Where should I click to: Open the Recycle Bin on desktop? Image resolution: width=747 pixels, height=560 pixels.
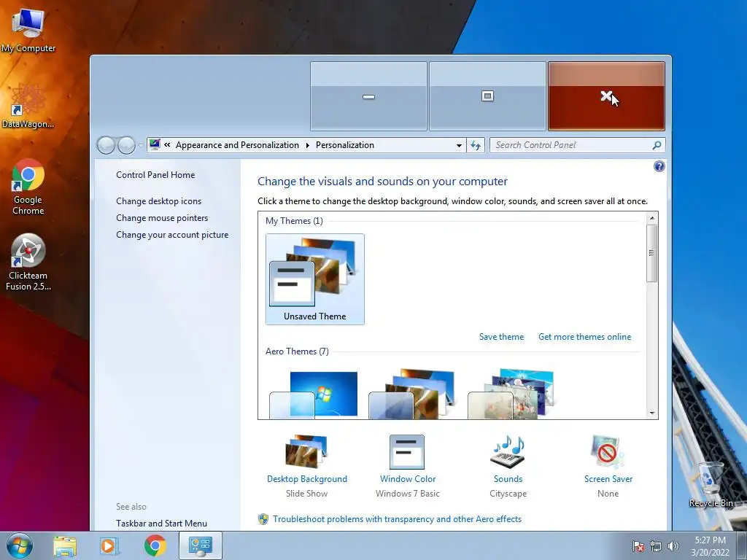711,485
